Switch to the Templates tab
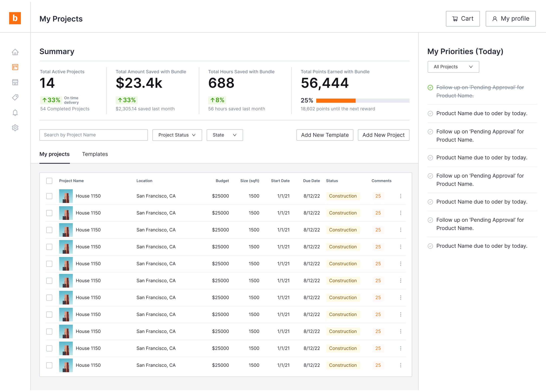Image resolution: width=546 pixels, height=392 pixels. pyautogui.click(x=95, y=154)
